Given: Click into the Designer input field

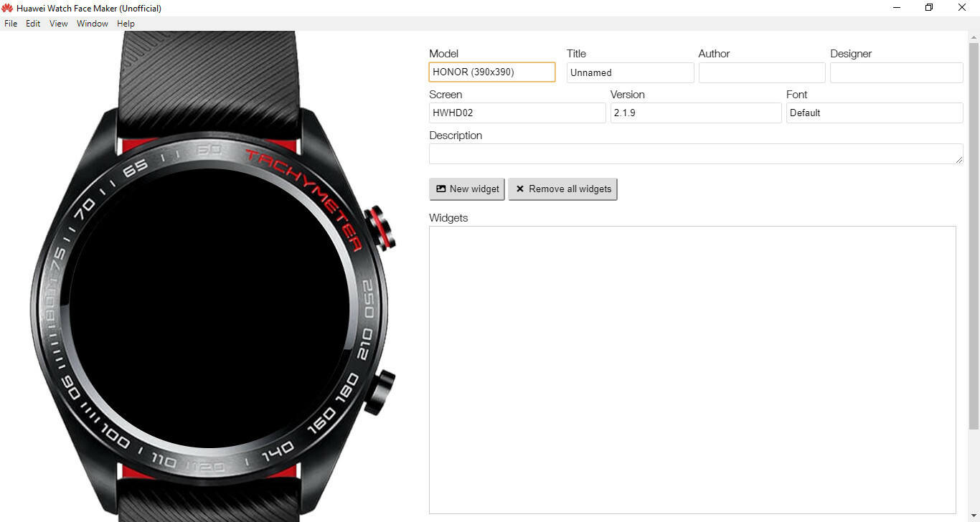Looking at the screenshot, I should coord(897,72).
